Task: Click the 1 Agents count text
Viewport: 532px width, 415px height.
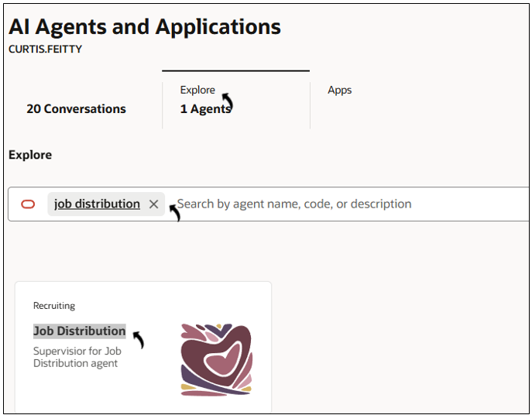Action: coord(205,109)
